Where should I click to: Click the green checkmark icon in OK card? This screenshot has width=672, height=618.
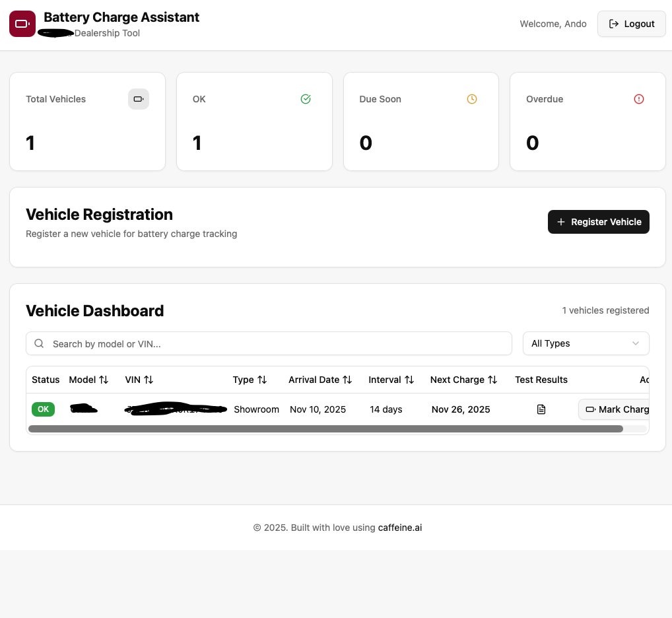(x=306, y=99)
